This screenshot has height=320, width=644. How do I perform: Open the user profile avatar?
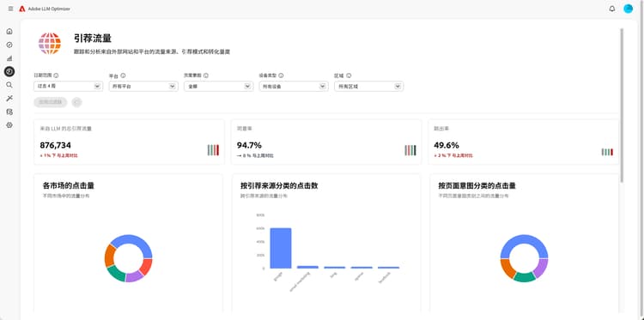point(628,9)
